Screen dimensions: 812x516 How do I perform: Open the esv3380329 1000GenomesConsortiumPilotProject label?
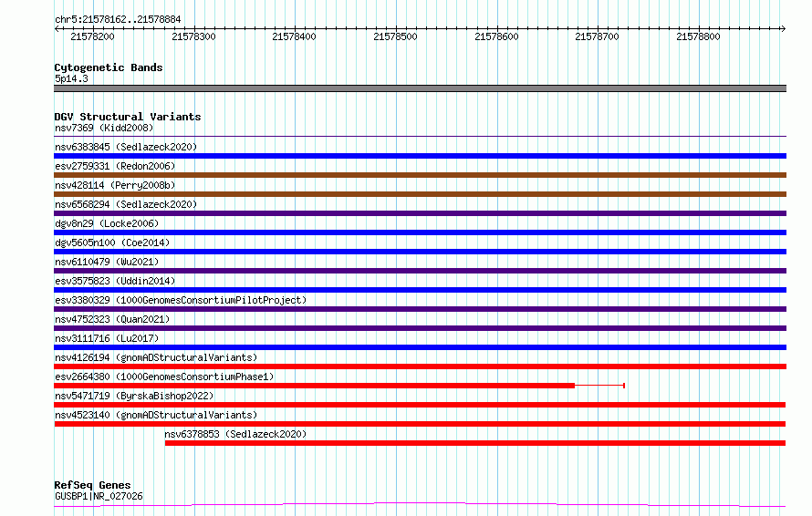[x=181, y=300]
